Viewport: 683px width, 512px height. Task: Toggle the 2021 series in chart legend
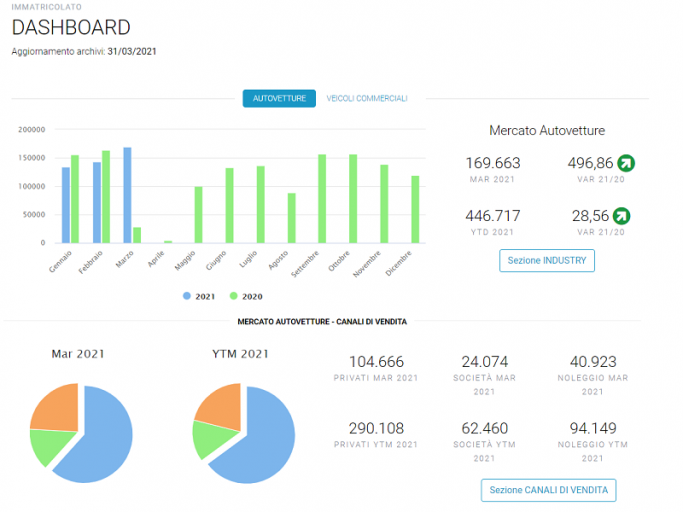coord(199,296)
